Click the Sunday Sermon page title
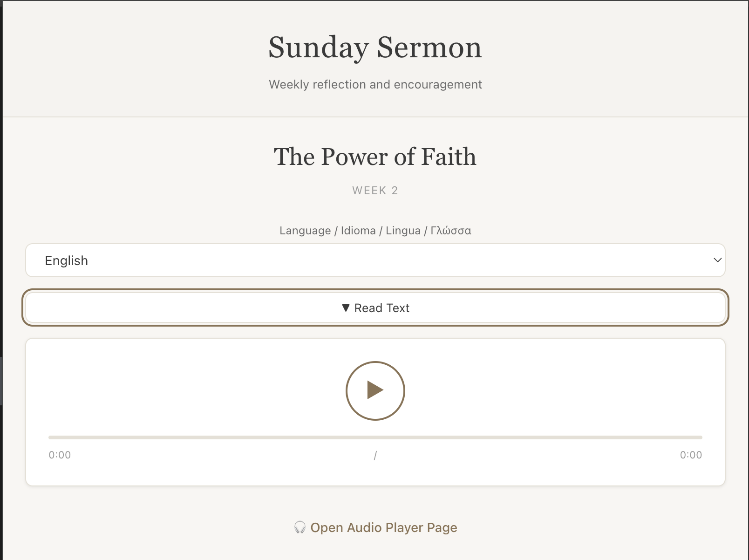This screenshot has width=749, height=560. pyautogui.click(x=374, y=47)
